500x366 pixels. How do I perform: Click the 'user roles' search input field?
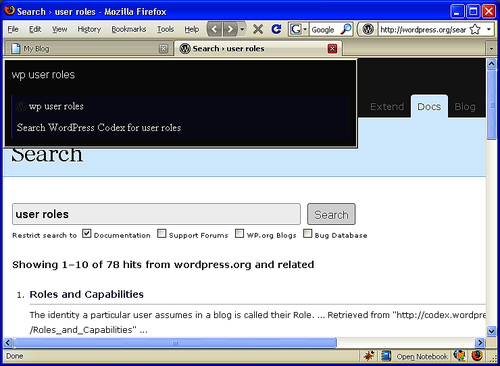pyautogui.click(x=156, y=214)
